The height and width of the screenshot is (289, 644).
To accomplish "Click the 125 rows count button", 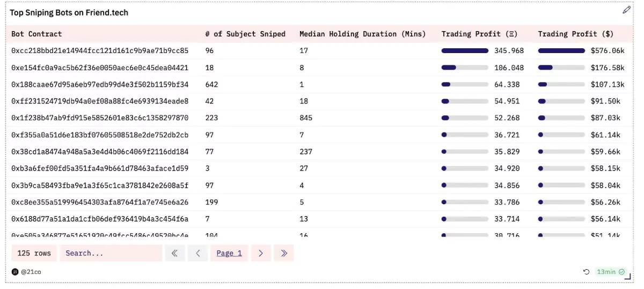I will pyautogui.click(x=34, y=253).
